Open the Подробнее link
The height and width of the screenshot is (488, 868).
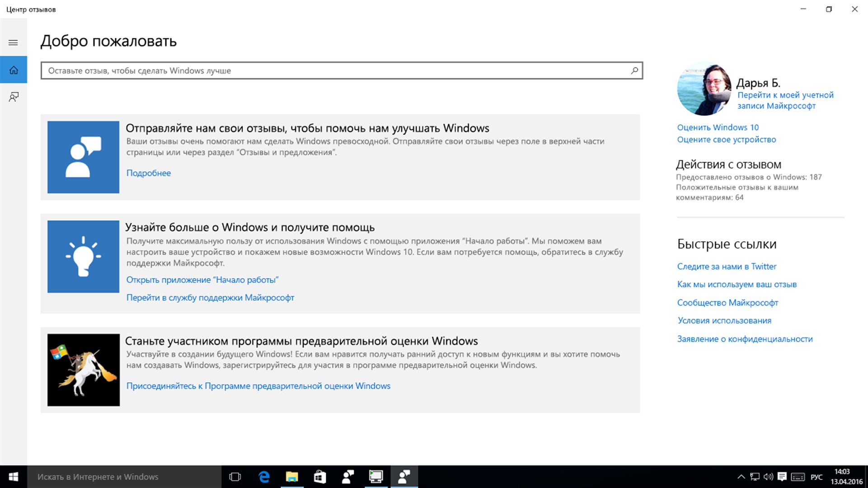coord(148,173)
